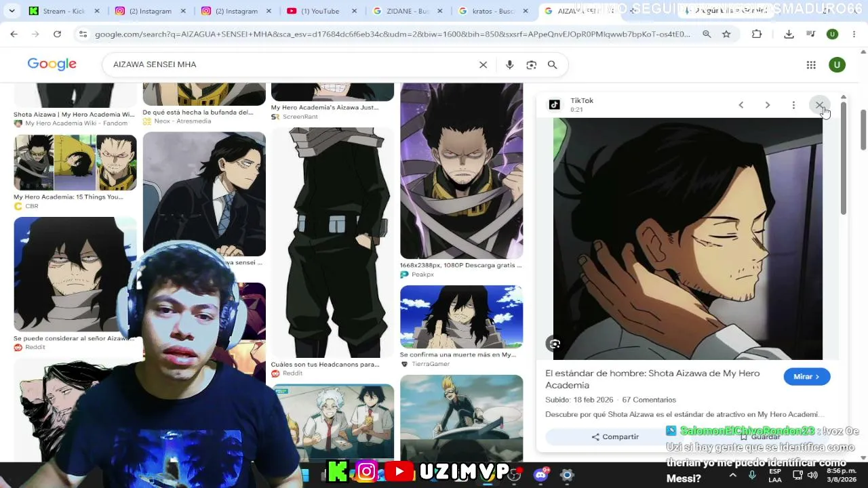868x488 pixels.
Task: Open the 'El estándar de hombre' title link
Action: click(652, 379)
